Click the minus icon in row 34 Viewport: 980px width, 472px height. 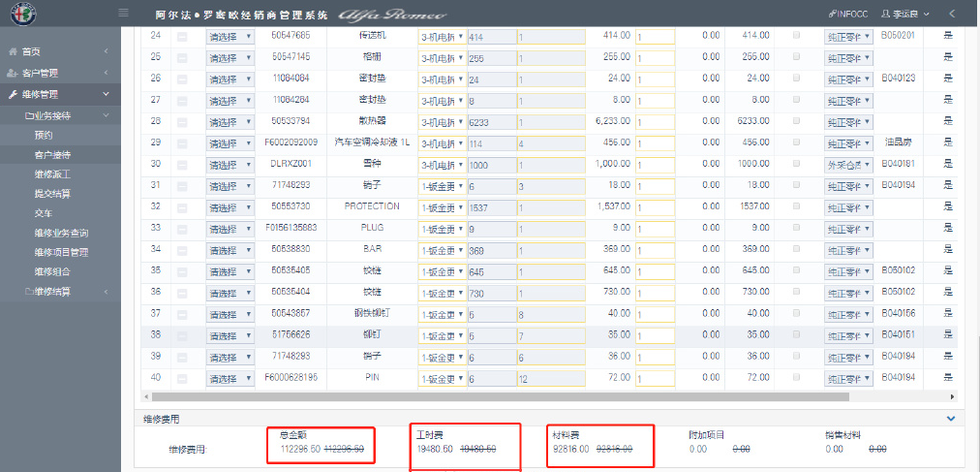182,251
